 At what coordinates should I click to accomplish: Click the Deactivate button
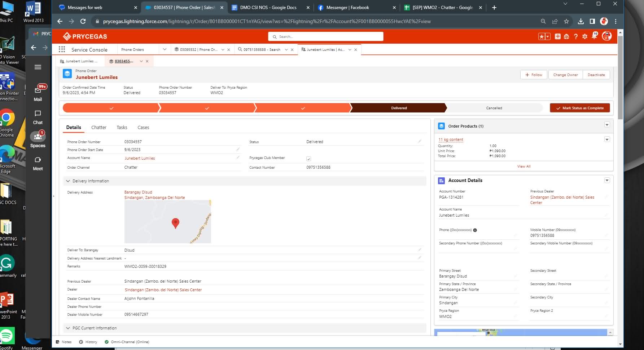tap(596, 75)
